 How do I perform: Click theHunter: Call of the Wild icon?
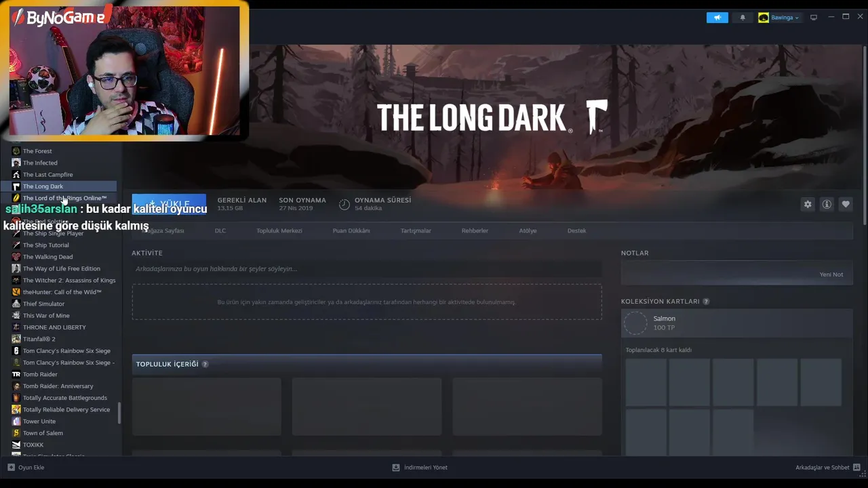pyautogui.click(x=16, y=292)
